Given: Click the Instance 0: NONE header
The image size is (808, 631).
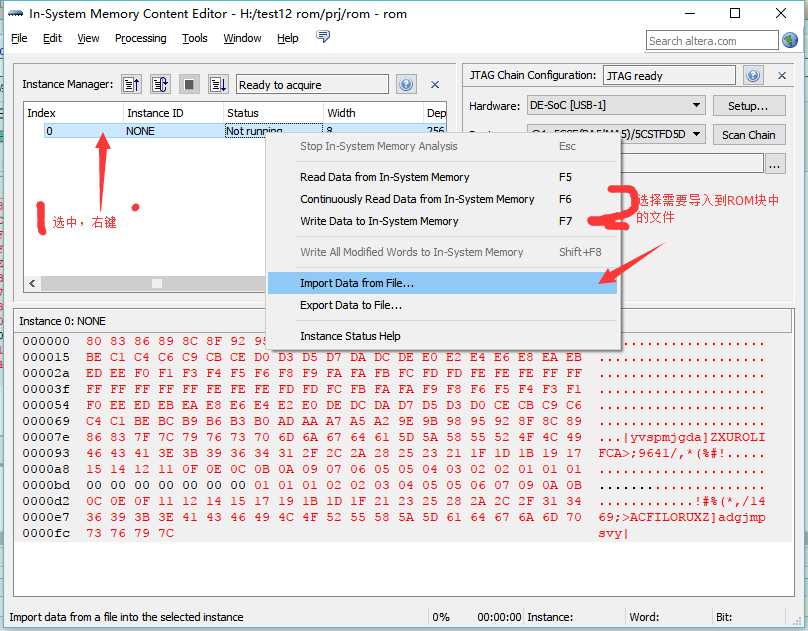Looking at the screenshot, I should pos(62,321).
